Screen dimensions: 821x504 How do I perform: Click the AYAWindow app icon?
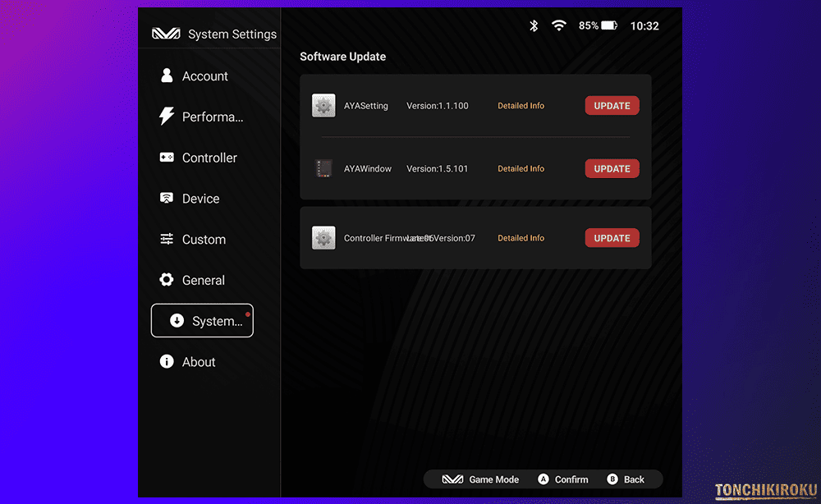(323, 169)
